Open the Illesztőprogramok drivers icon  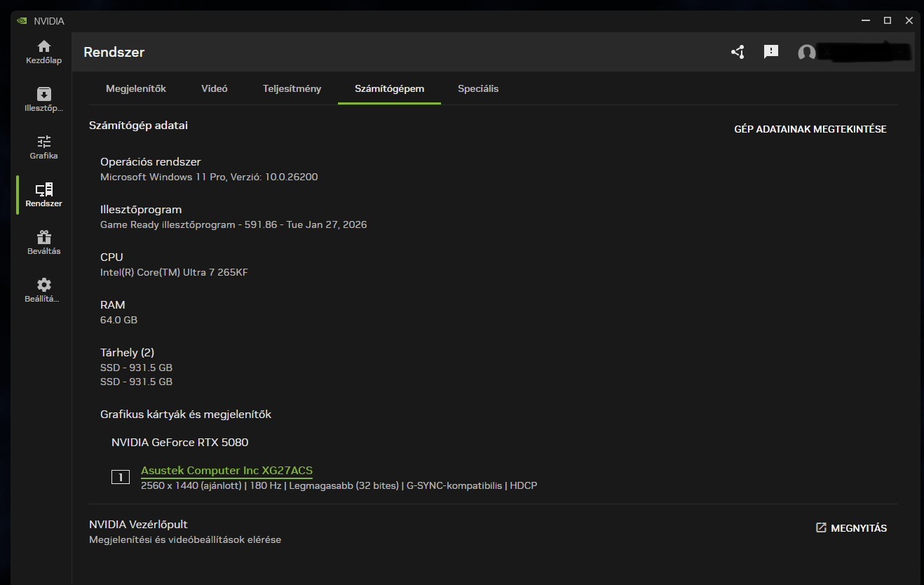point(44,94)
